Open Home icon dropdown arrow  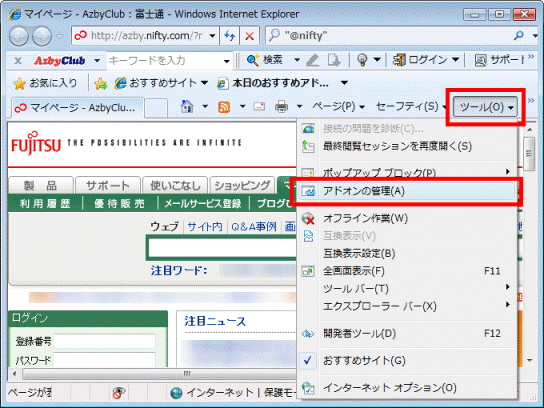tap(205, 106)
